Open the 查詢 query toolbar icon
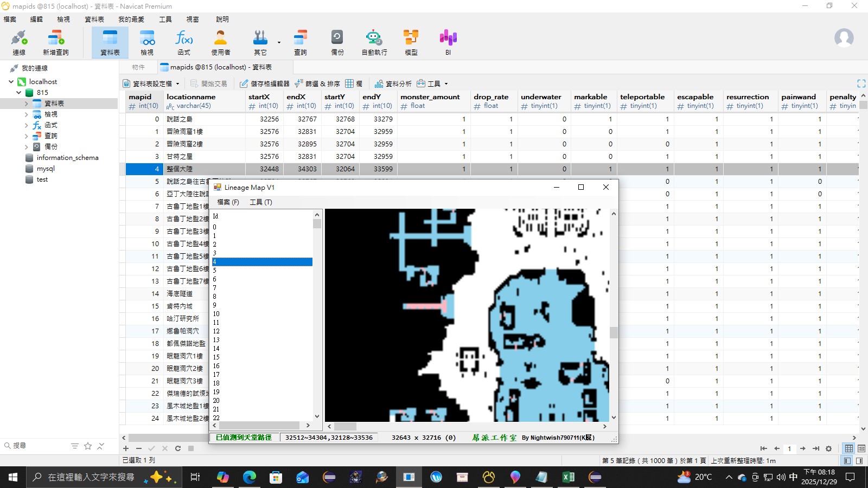Screen dimensions: 868x488 [301, 43]
